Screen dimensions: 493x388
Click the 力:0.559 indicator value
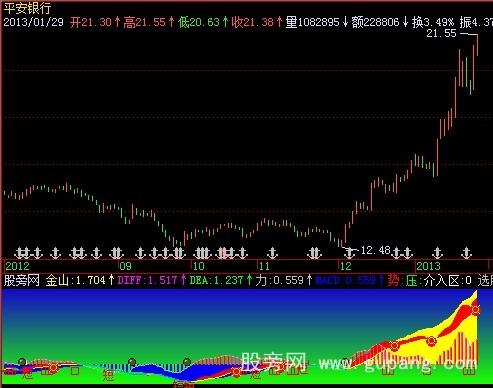coord(279,280)
